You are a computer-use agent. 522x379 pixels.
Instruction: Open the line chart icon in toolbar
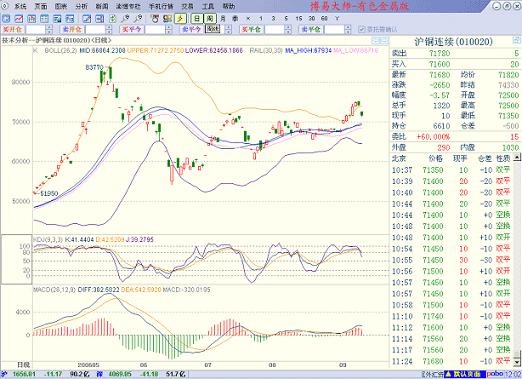(x=19, y=19)
